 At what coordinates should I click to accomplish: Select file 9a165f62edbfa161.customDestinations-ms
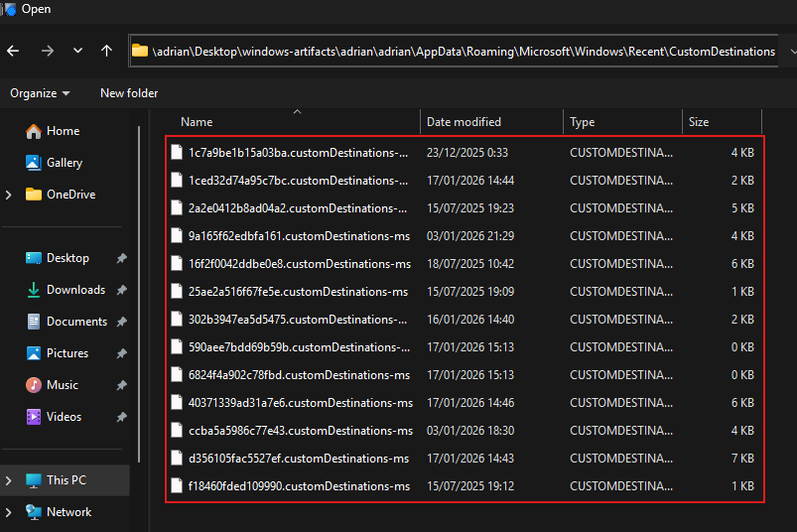298,236
